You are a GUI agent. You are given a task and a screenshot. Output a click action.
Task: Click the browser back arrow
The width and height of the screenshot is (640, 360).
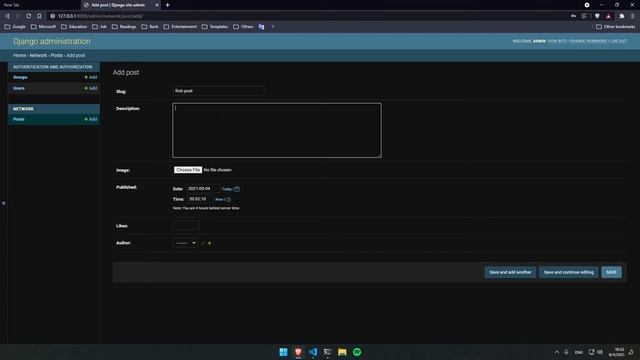[x=7, y=16]
